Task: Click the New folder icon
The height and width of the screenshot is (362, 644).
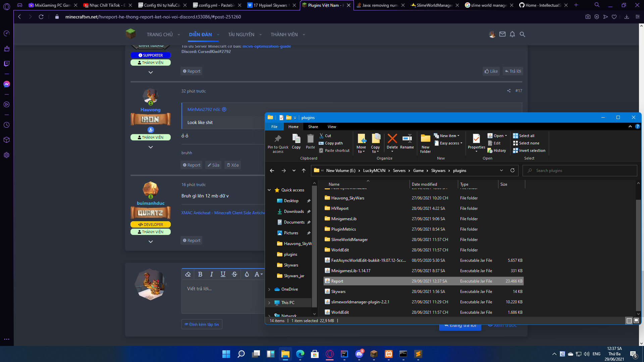Action: coord(425,139)
